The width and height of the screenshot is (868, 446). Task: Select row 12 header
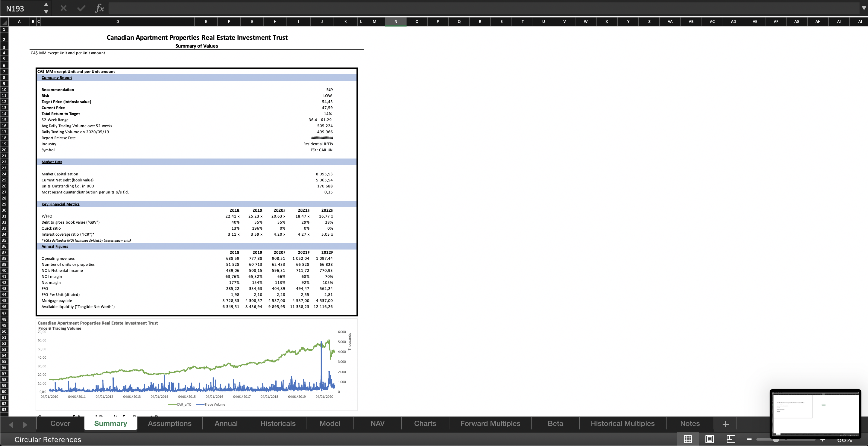[4, 102]
